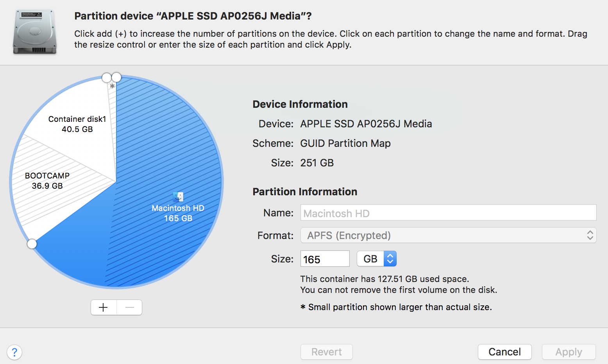Open help with the question mark button
The height and width of the screenshot is (364, 608).
pos(14,352)
